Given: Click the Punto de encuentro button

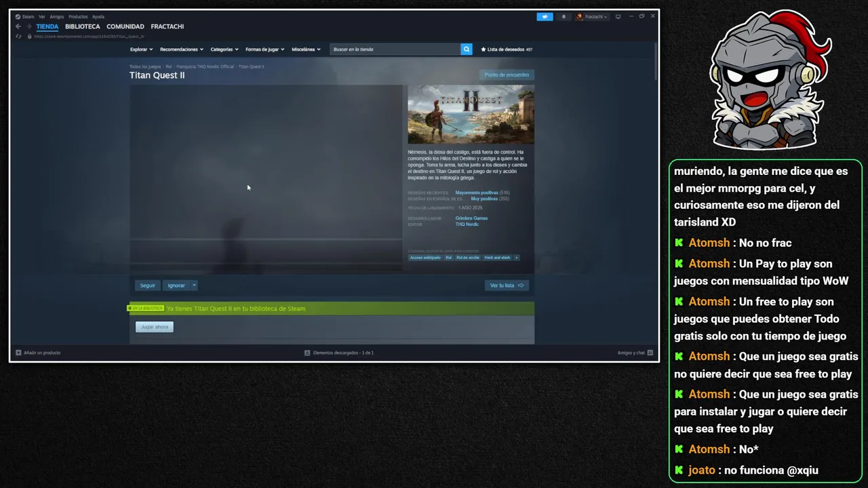Looking at the screenshot, I should point(507,75).
